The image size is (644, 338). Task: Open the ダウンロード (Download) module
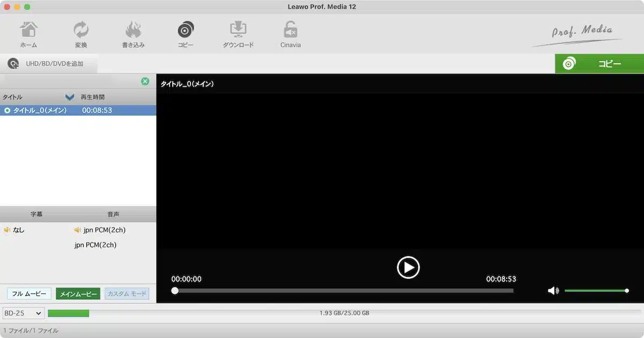pos(238,35)
